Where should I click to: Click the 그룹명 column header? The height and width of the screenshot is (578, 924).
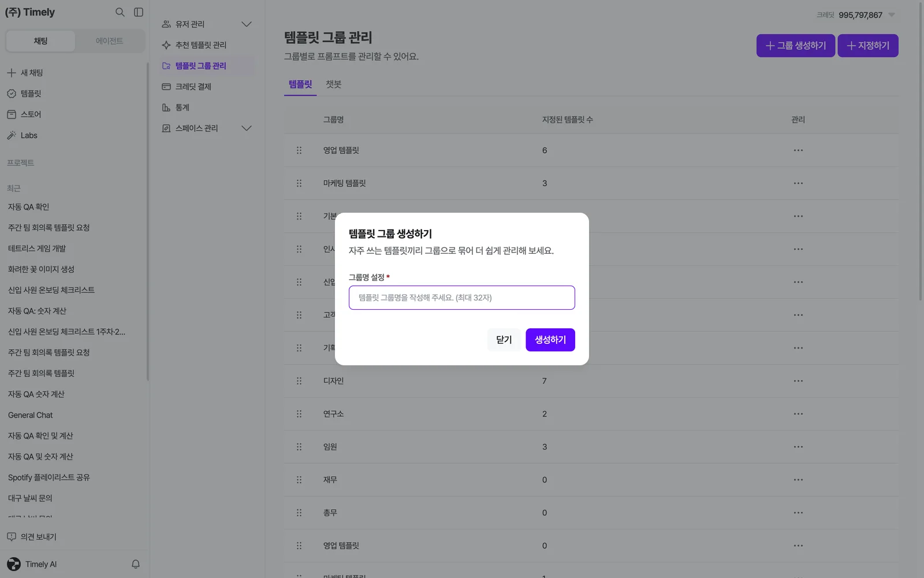click(x=333, y=120)
